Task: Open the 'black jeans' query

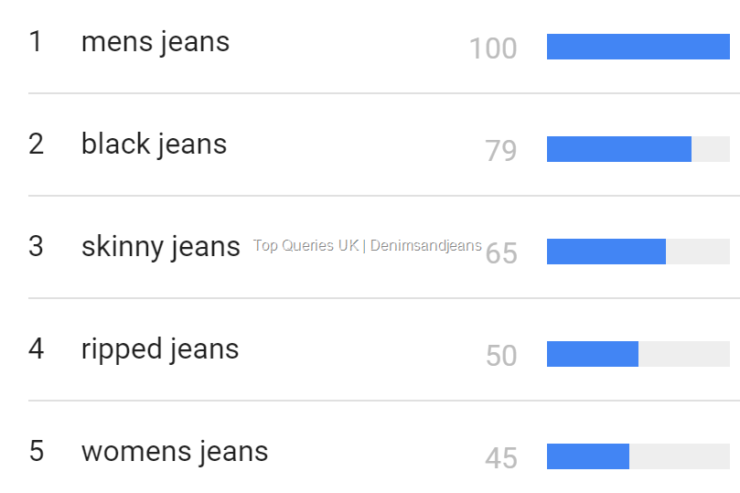Action: pyautogui.click(x=154, y=145)
